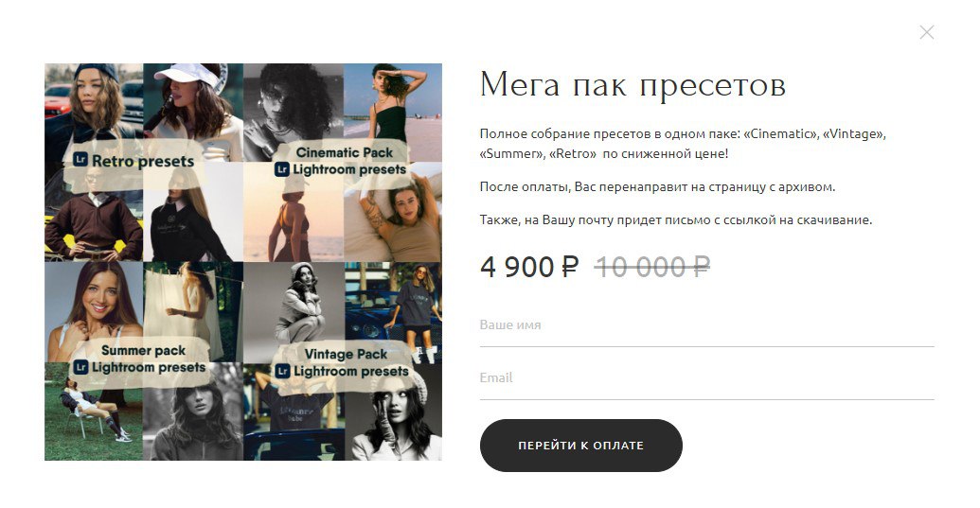This screenshot has height=508, width=980.
Task: Click the Vintage Pack label text
Action: tap(346, 354)
